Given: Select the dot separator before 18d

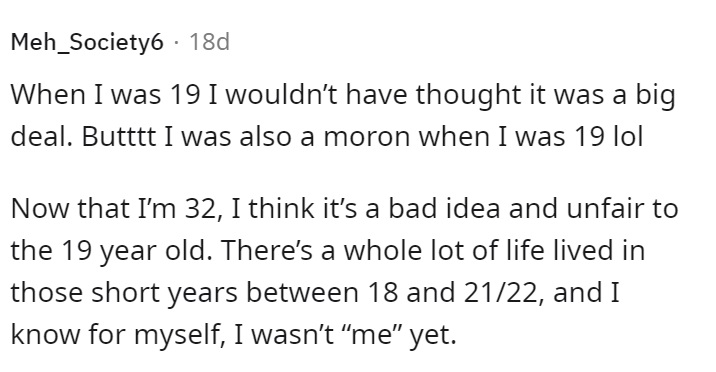Looking at the screenshot, I should [176, 43].
